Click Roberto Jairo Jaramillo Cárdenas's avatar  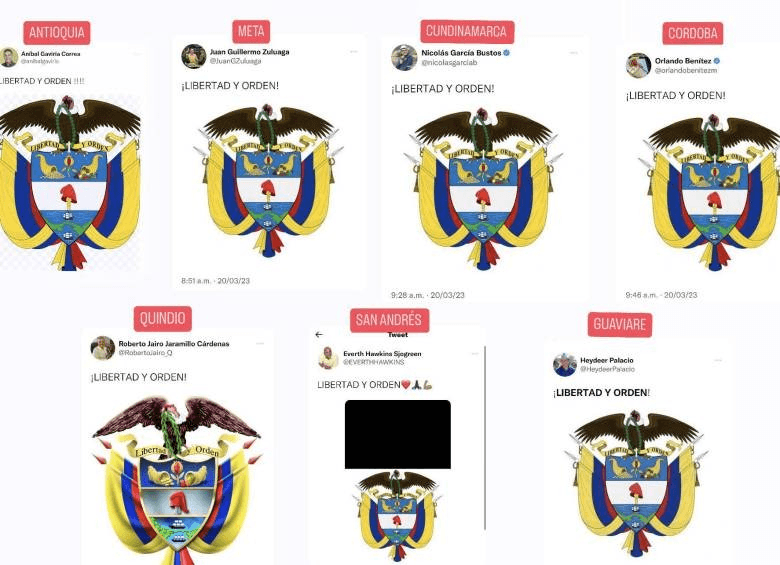pos(103,348)
